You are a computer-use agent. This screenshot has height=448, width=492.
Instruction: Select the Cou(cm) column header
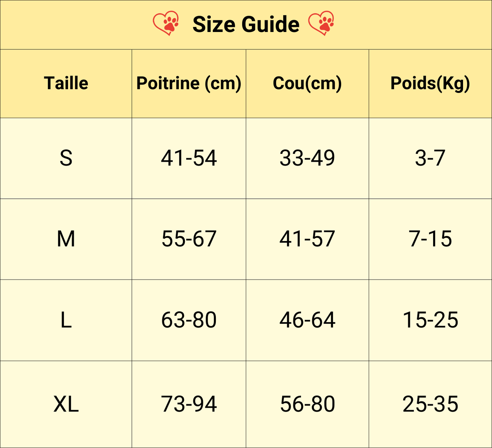[x=307, y=83]
